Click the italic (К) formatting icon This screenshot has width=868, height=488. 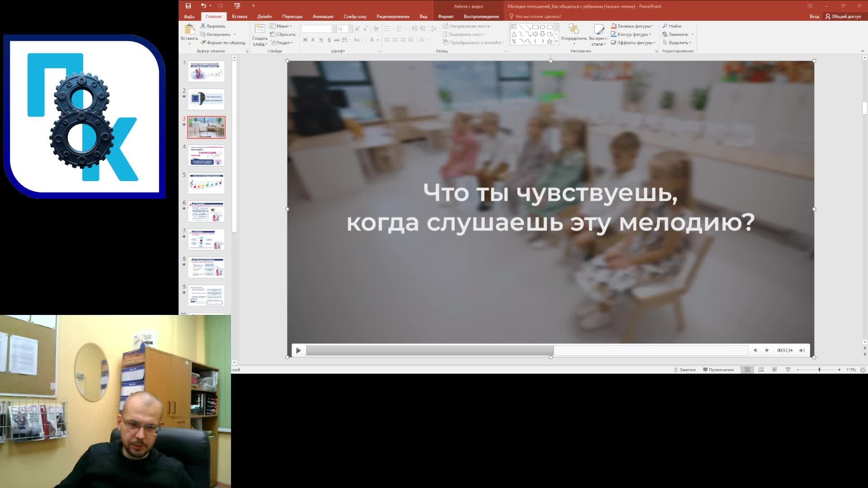click(x=312, y=40)
